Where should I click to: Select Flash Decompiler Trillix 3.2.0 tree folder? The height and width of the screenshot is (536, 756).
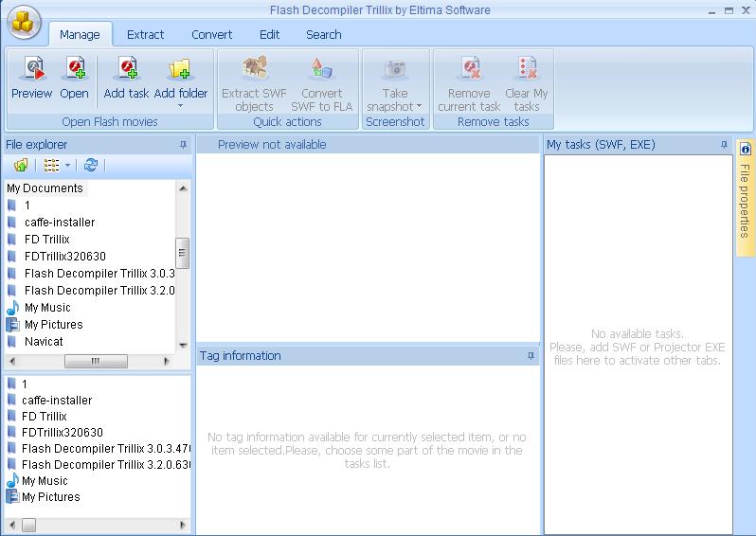coord(99,290)
